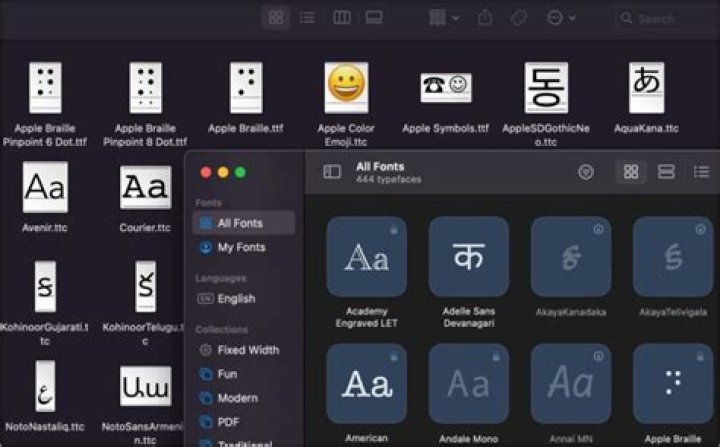
Task: Select Annai MN font tile
Action: pyautogui.click(x=571, y=384)
